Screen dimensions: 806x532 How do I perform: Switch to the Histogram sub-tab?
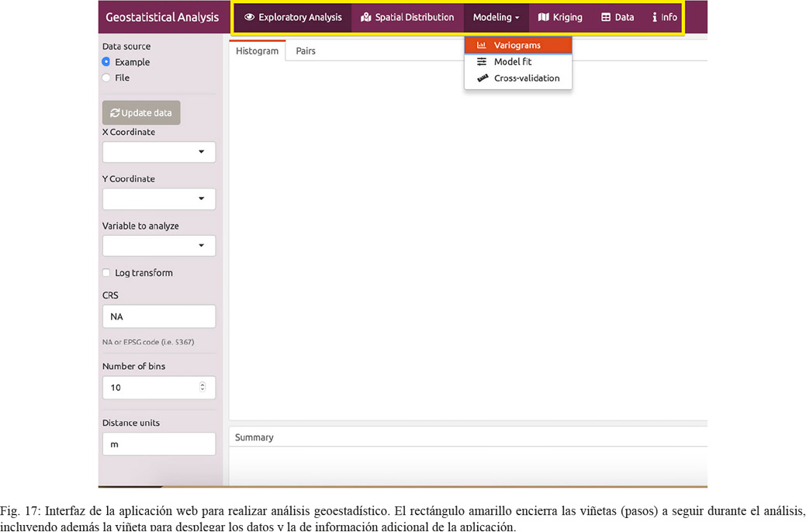pos(257,51)
